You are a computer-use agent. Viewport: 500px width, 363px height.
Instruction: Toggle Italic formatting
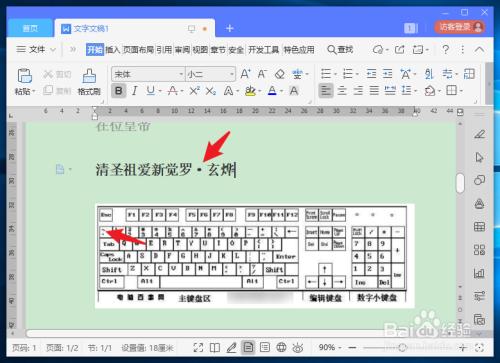[x=134, y=90]
